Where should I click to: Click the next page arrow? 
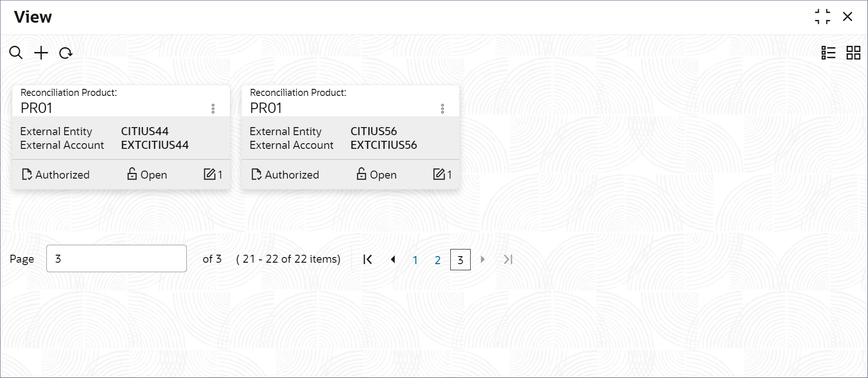pyautogui.click(x=482, y=259)
